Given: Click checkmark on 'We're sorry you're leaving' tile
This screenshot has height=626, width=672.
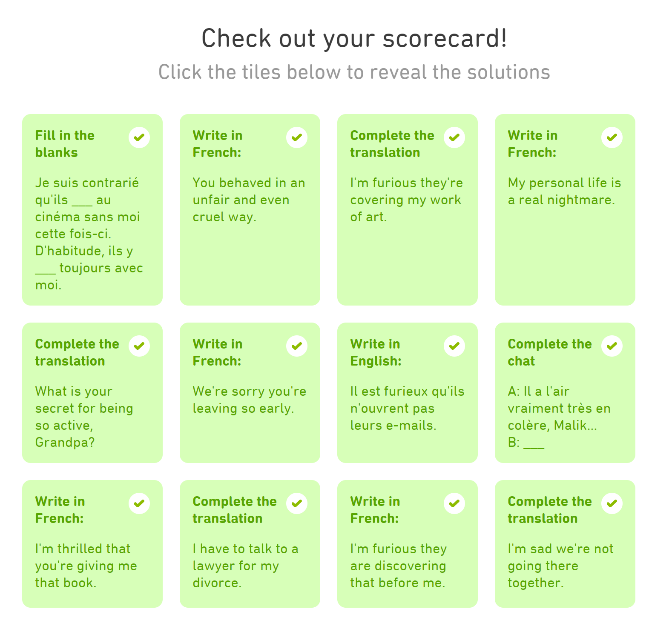Looking at the screenshot, I should 297,346.
